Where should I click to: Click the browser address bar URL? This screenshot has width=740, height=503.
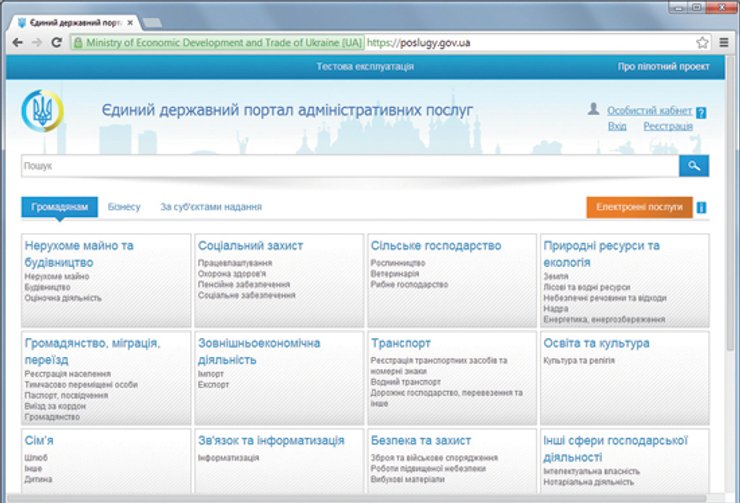pos(418,43)
